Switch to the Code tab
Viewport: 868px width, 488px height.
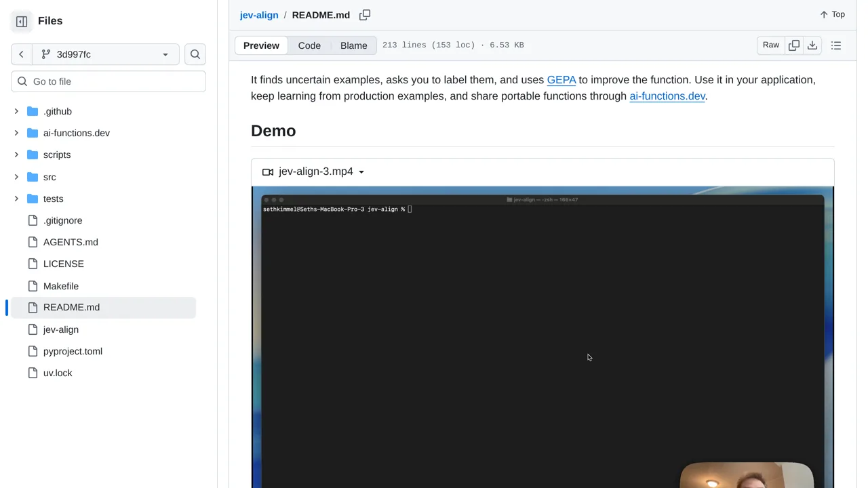pos(309,45)
